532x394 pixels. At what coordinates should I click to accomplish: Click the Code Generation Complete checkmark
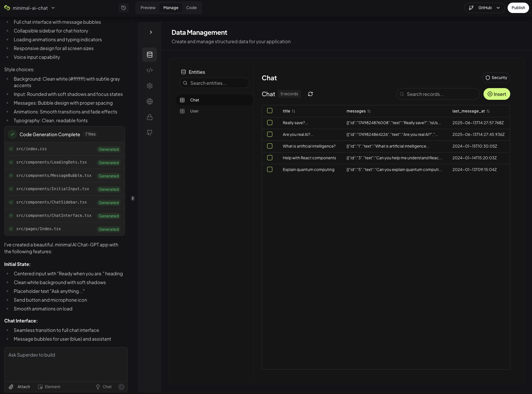click(12, 134)
